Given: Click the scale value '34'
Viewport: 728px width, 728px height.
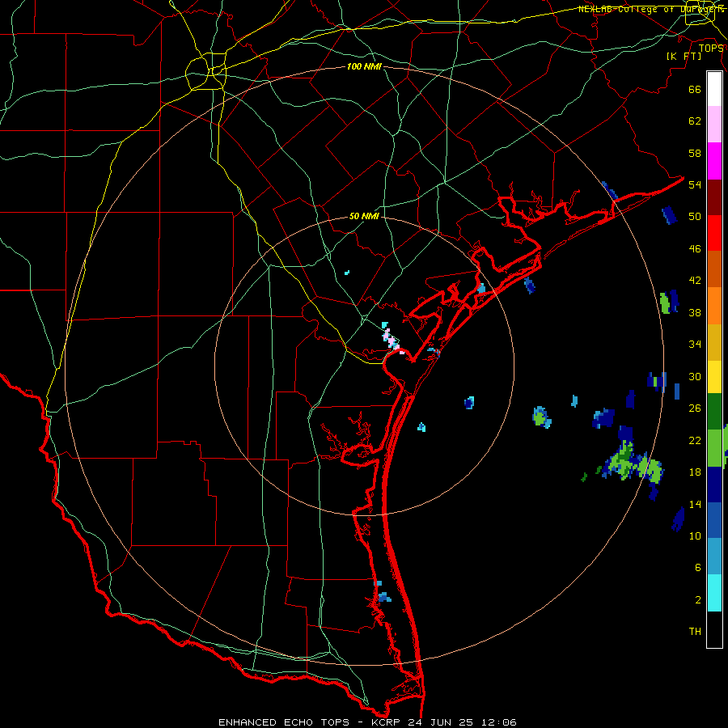Looking at the screenshot, I should click(x=695, y=345).
